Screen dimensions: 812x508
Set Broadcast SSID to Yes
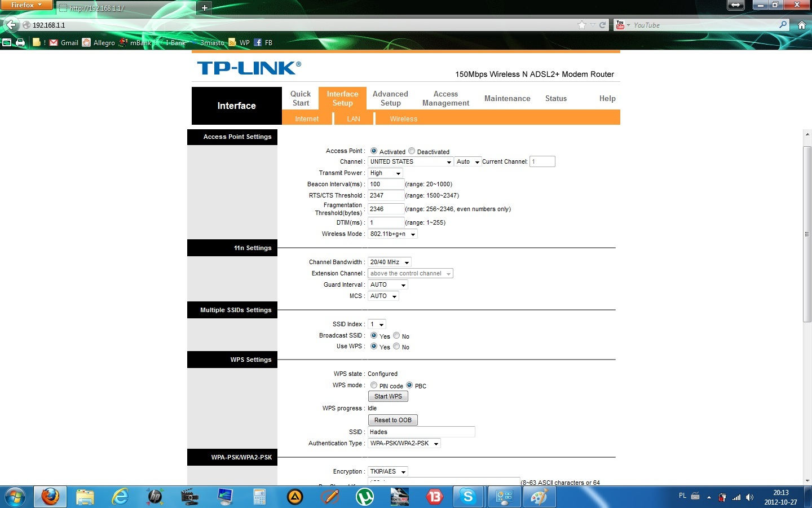tap(374, 335)
